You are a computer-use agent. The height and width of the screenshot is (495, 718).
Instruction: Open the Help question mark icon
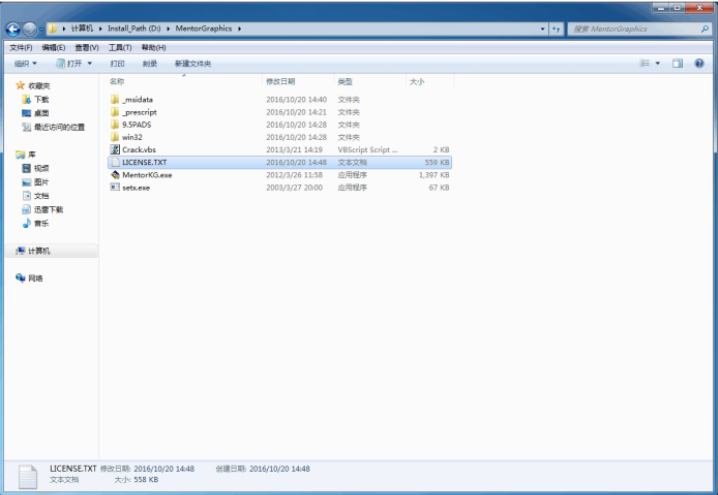click(x=699, y=63)
